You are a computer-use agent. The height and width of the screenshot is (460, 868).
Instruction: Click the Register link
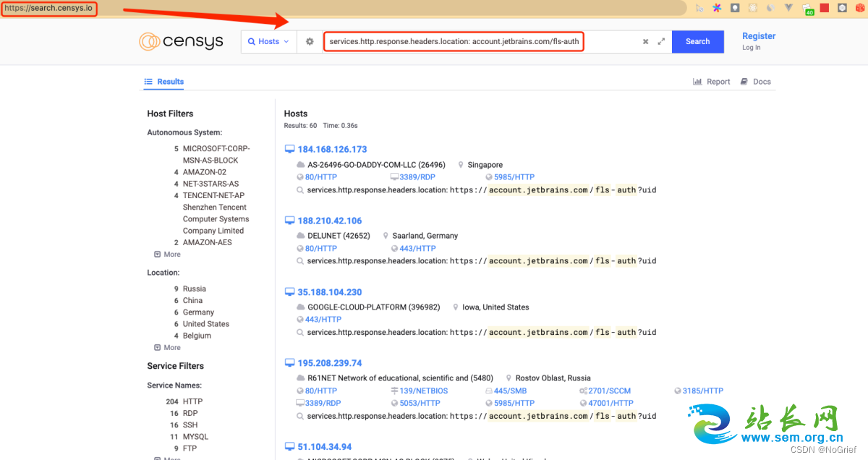759,36
